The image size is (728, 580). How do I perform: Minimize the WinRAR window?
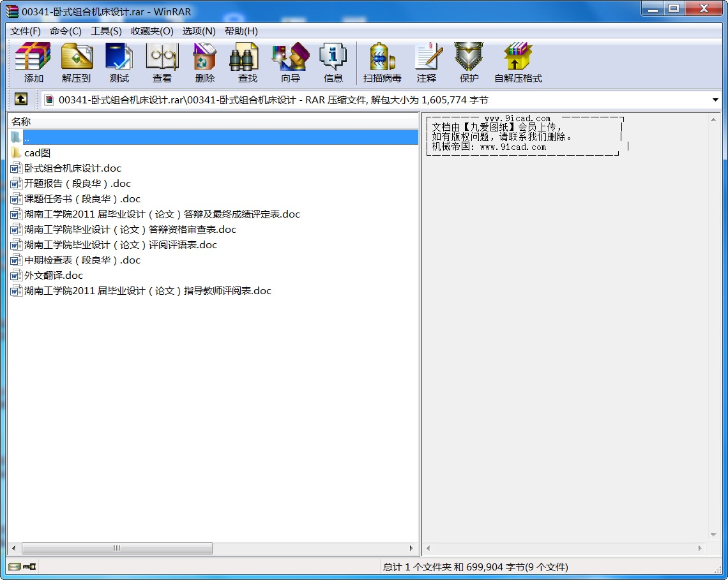(652, 9)
